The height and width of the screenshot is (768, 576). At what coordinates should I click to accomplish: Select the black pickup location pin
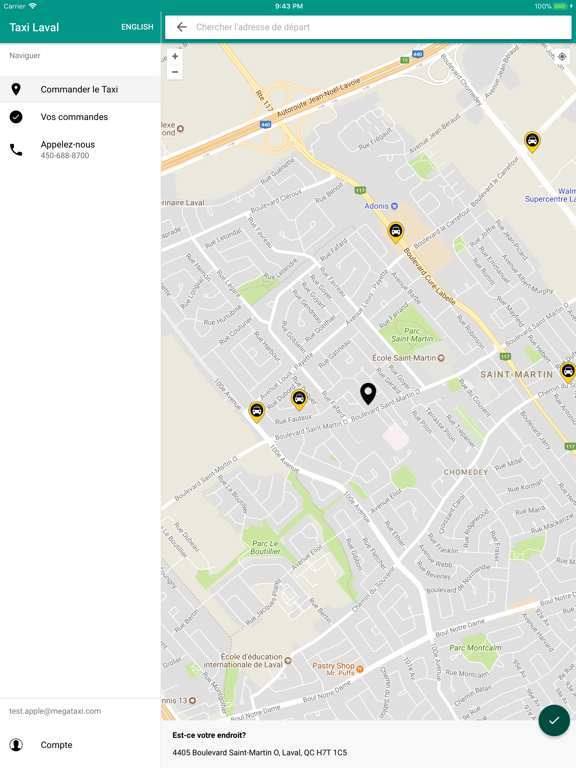pyautogui.click(x=368, y=394)
